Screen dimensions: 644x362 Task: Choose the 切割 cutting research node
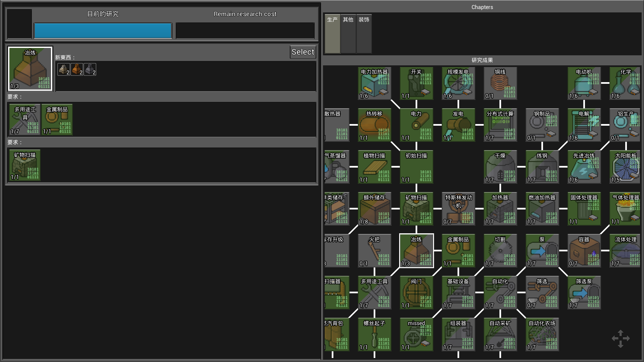tap(500, 250)
